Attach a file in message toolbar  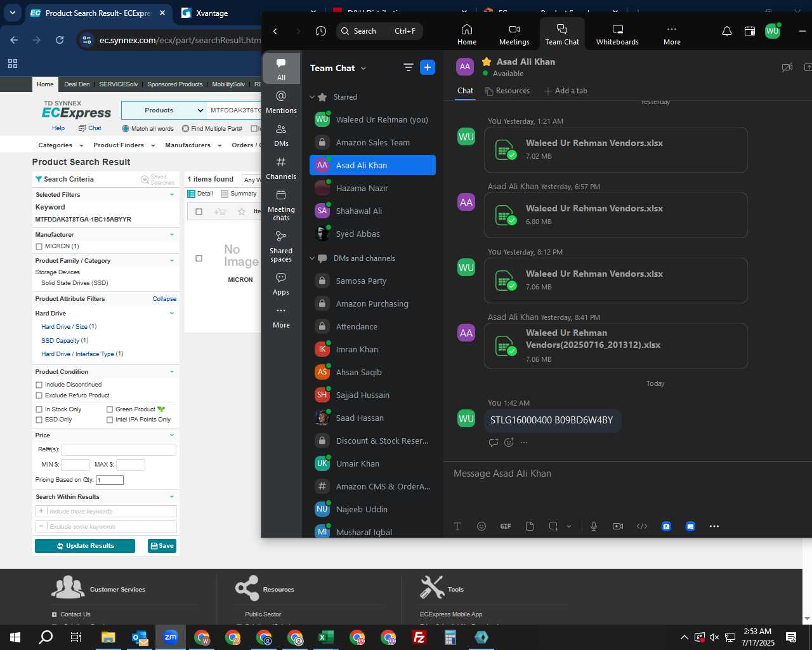(530, 526)
